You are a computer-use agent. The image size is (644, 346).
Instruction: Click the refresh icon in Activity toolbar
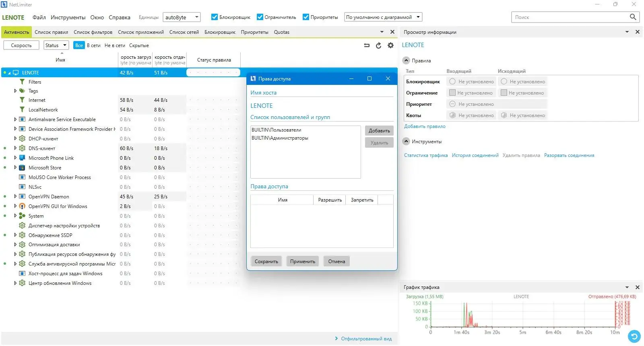pos(378,45)
